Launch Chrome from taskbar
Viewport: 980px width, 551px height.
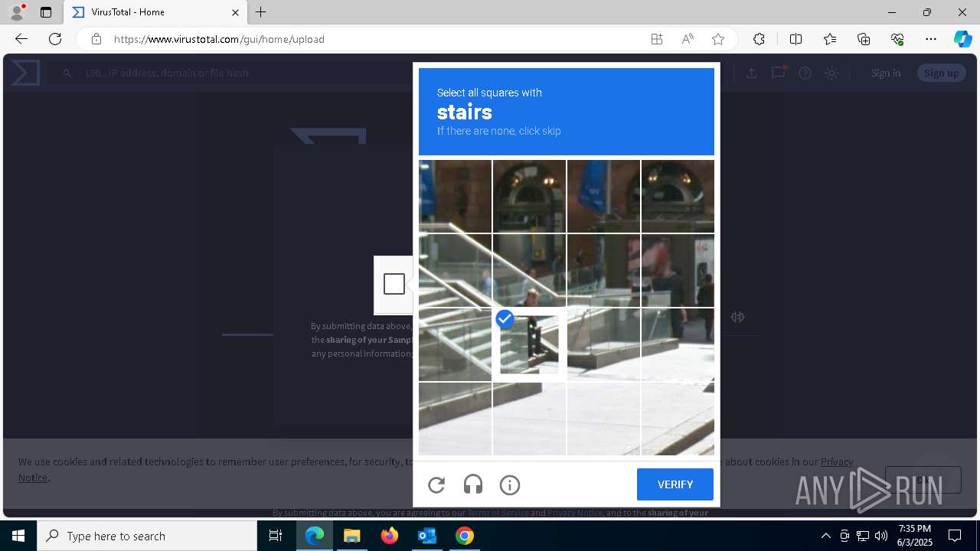pyautogui.click(x=465, y=536)
